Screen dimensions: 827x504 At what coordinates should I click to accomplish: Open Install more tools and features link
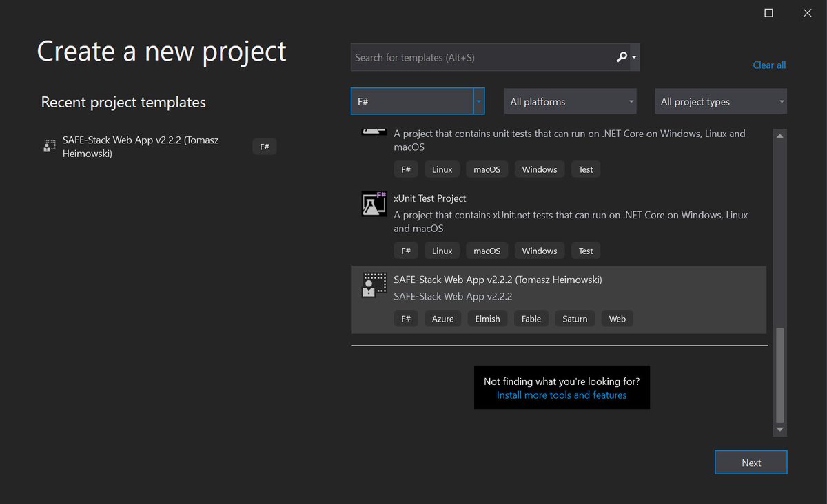(562, 395)
